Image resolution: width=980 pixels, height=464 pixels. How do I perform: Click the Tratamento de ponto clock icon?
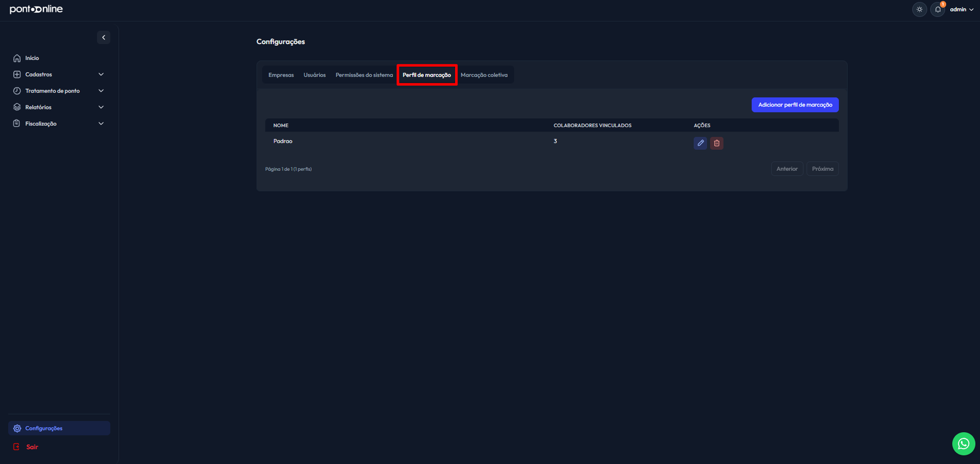[17, 91]
